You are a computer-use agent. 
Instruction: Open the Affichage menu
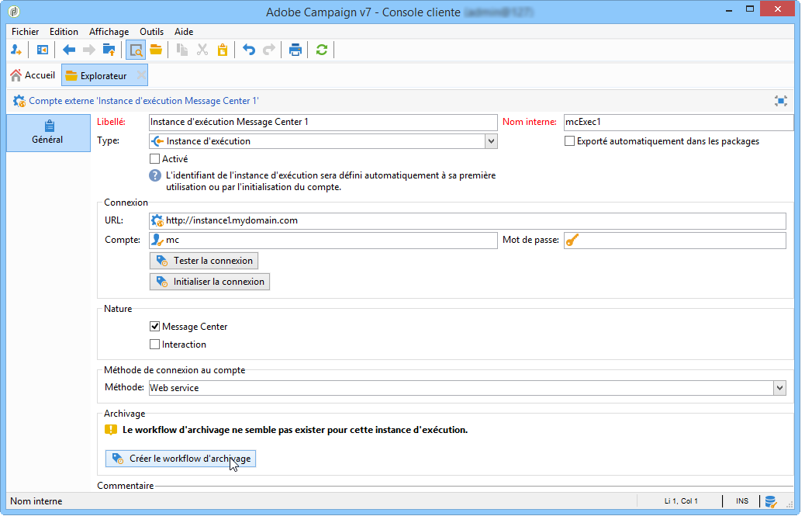tap(109, 32)
